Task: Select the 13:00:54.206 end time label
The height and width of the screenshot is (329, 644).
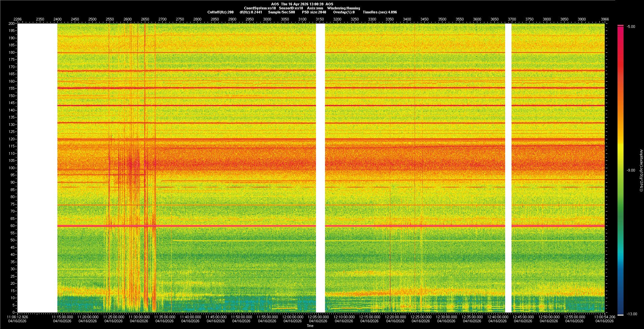Action: click(604, 317)
